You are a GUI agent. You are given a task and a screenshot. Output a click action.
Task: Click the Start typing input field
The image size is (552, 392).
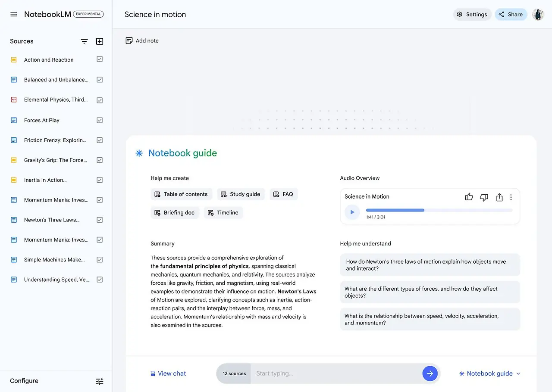click(336, 373)
